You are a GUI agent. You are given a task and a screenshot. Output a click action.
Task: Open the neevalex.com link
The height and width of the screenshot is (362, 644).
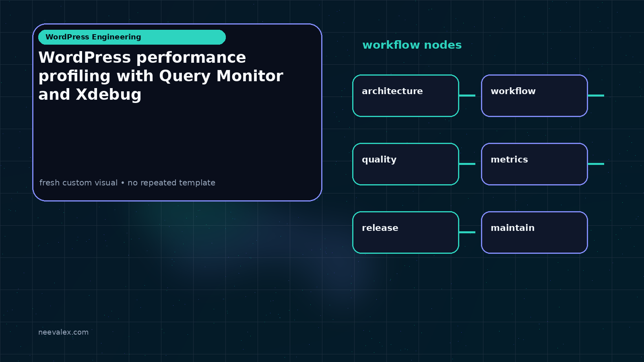[63, 332]
